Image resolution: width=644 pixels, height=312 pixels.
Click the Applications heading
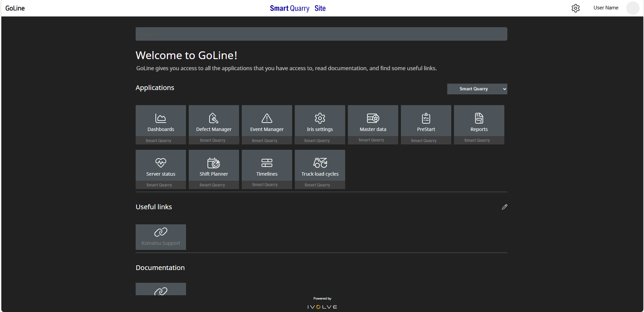[155, 88]
